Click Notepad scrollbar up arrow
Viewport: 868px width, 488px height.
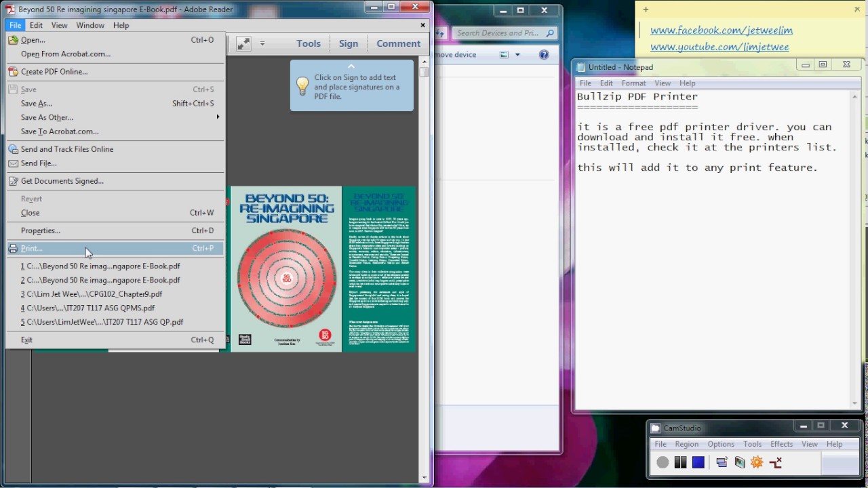[x=856, y=96]
